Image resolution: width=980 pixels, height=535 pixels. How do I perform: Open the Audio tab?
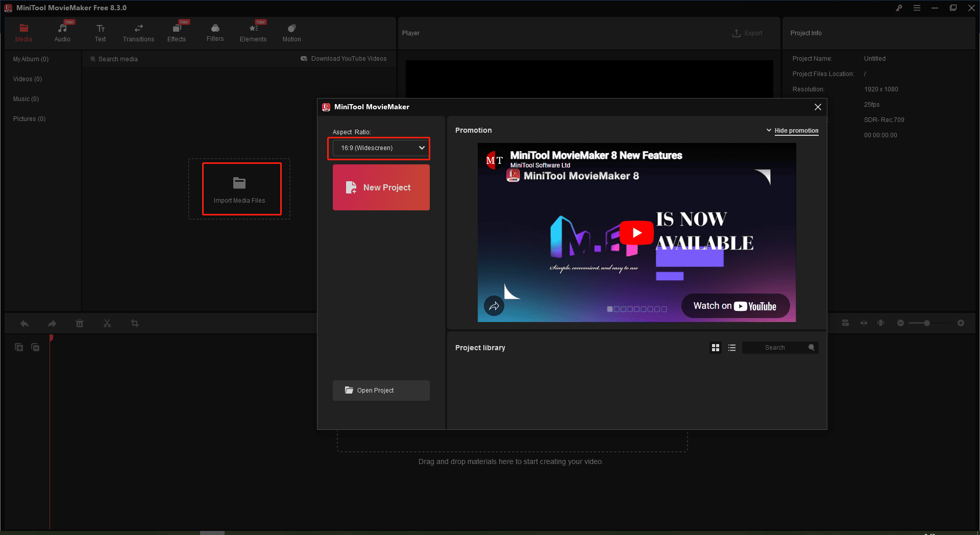(x=62, y=33)
